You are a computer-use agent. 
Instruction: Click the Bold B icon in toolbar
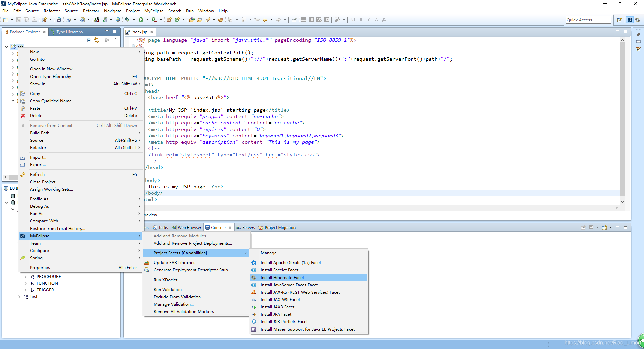point(361,20)
